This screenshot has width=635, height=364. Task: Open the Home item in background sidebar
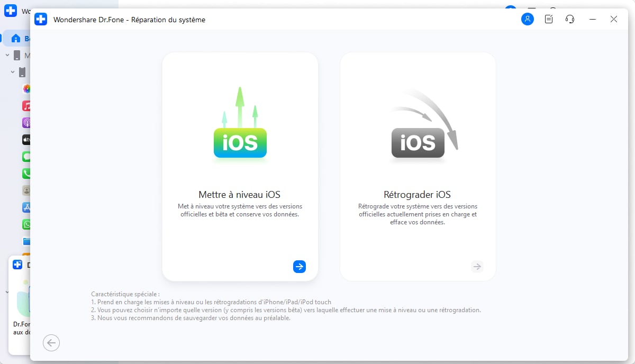click(16, 38)
